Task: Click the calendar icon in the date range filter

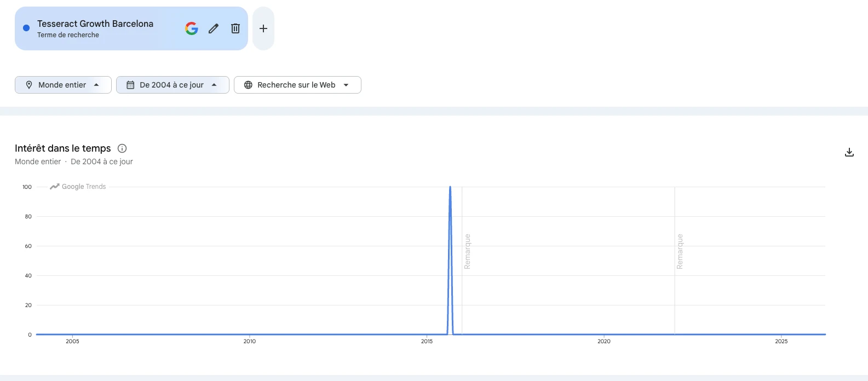Action: (x=130, y=84)
